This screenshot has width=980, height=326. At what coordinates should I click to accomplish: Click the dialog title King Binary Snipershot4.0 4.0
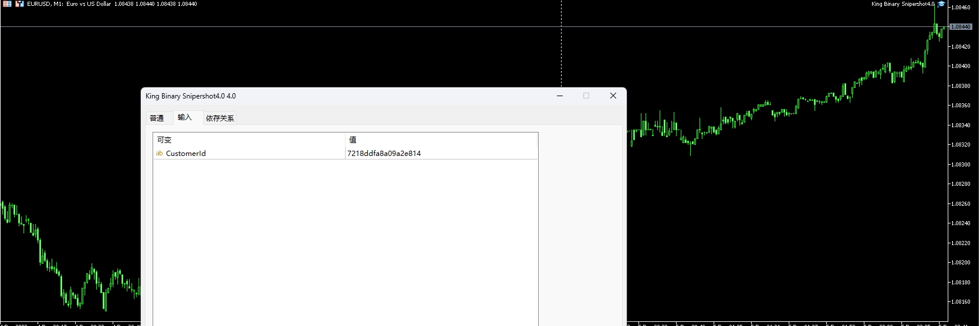191,96
